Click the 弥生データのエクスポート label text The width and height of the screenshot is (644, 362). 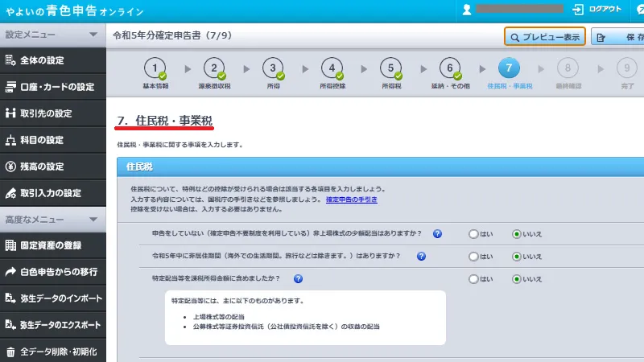click(x=60, y=325)
